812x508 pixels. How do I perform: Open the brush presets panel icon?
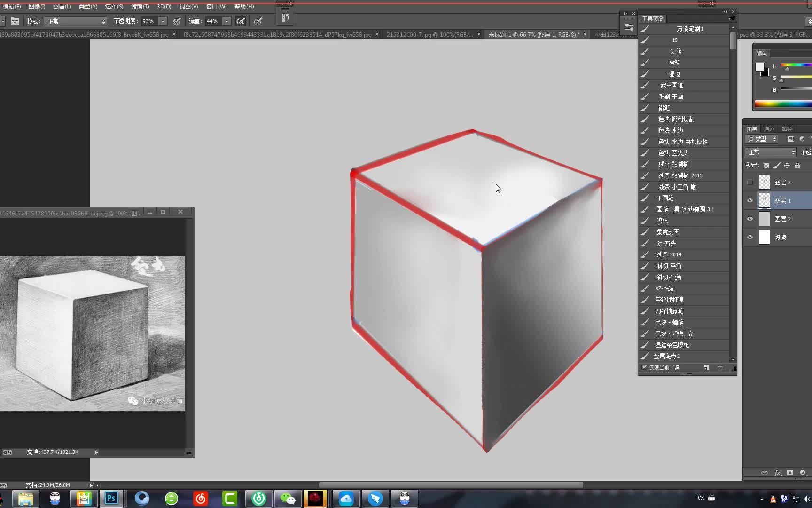point(629,27)
